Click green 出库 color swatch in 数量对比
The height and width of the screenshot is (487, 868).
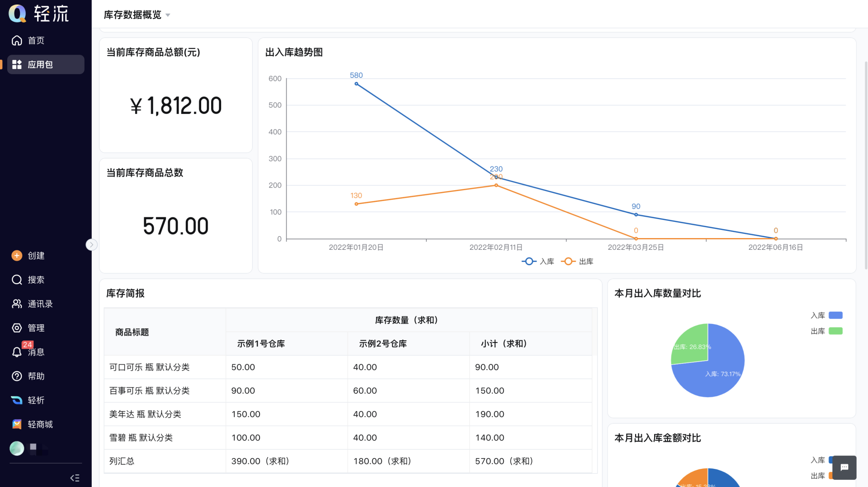coord(835,331)
